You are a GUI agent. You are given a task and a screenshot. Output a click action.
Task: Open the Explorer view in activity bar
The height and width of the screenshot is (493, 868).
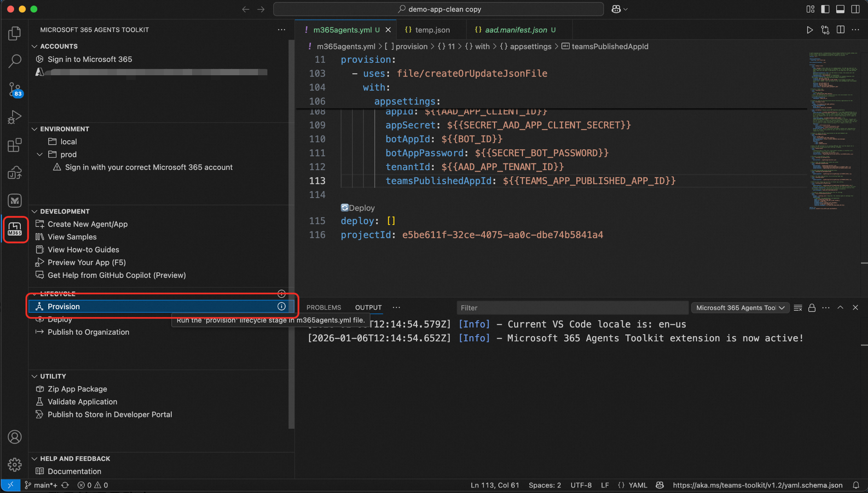15,33
